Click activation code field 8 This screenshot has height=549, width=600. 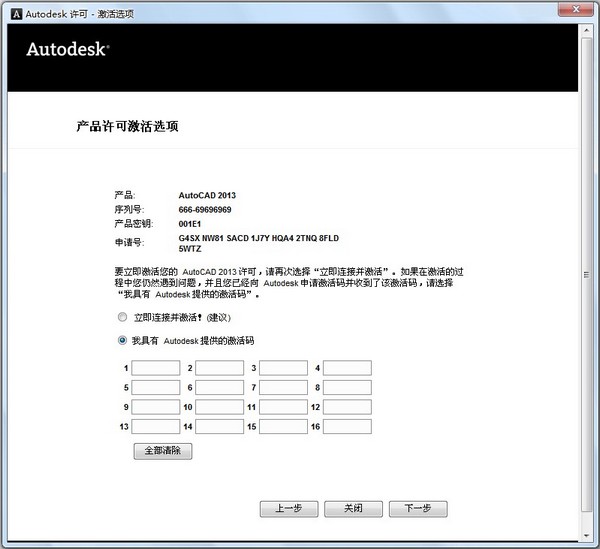(x=347, y=388)
